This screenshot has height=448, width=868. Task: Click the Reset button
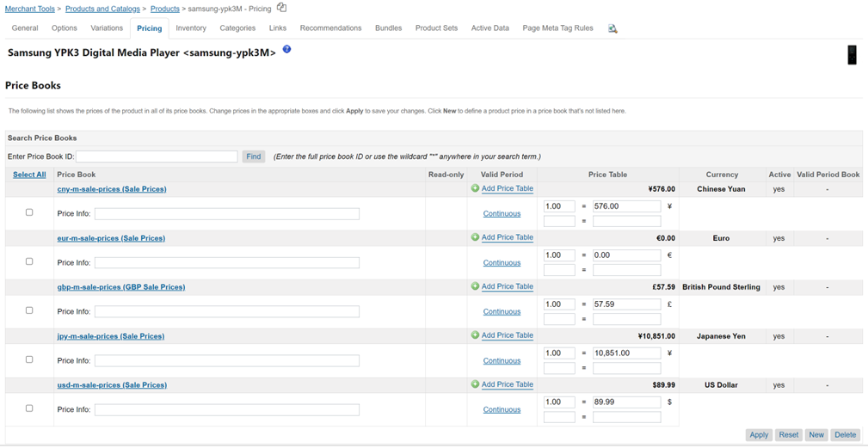coord(789,435)
